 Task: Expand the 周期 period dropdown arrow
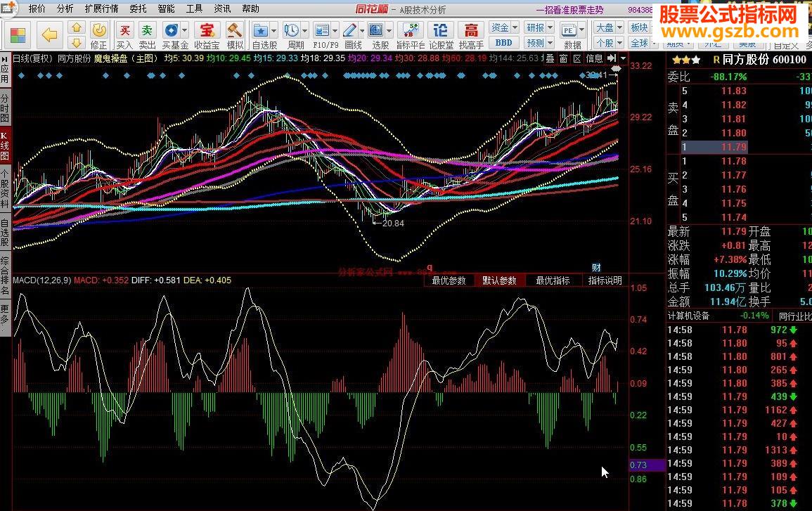point(304,30)
